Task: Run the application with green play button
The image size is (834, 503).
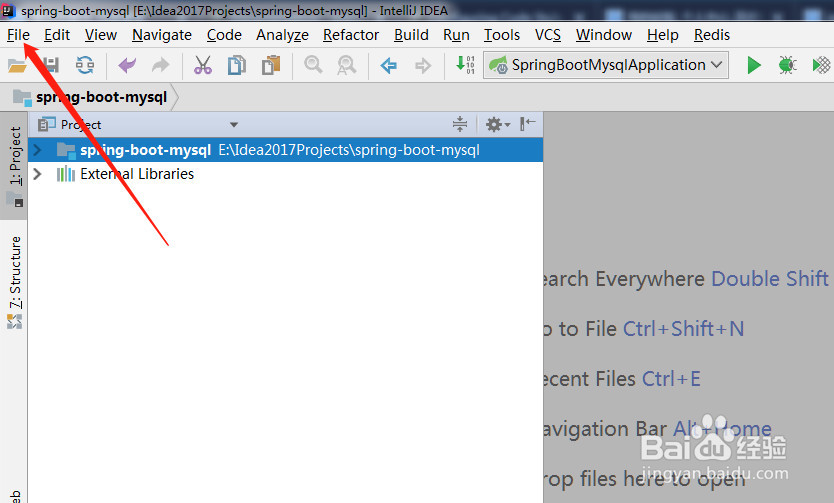Action: tap(754, 65)
